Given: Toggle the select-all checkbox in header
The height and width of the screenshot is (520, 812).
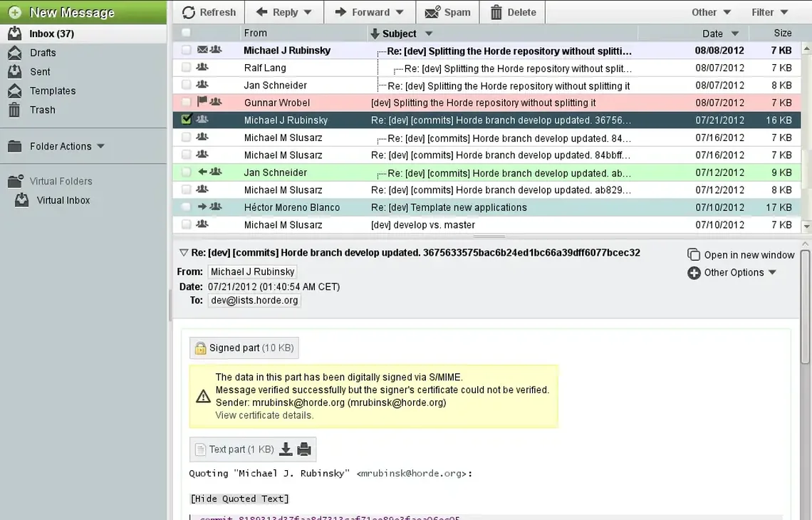Looking at the screenshot, I should tap(186, 33).
